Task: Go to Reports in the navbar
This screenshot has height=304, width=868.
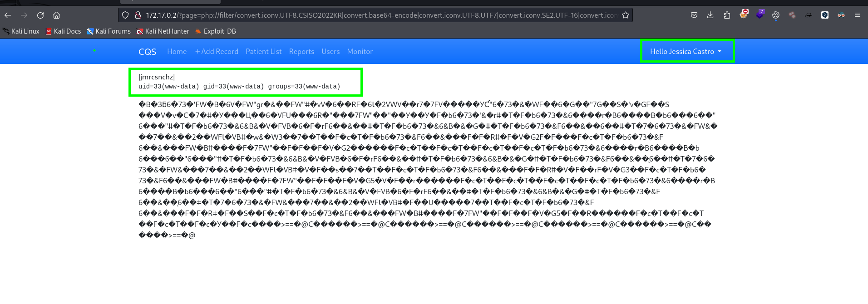Action: (x=301, y=52)
